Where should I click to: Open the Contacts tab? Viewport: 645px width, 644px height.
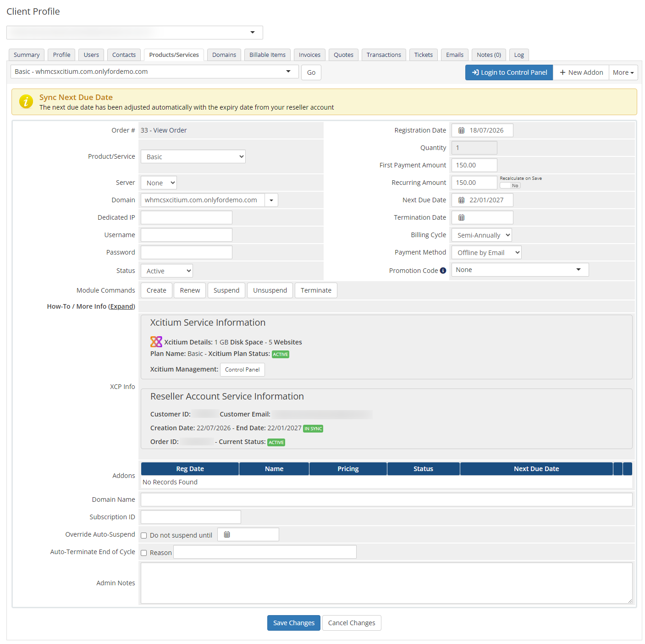click(124, 55)
